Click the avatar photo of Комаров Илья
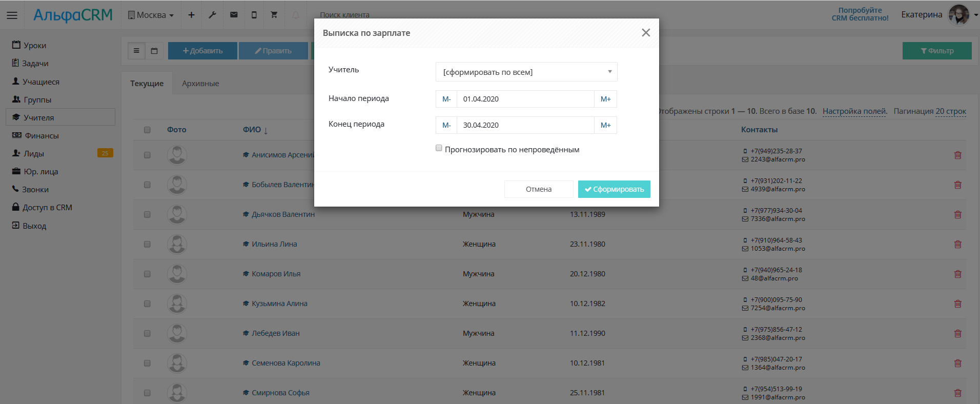This screenshot has height=404, width=980. [x=177, y=274]
